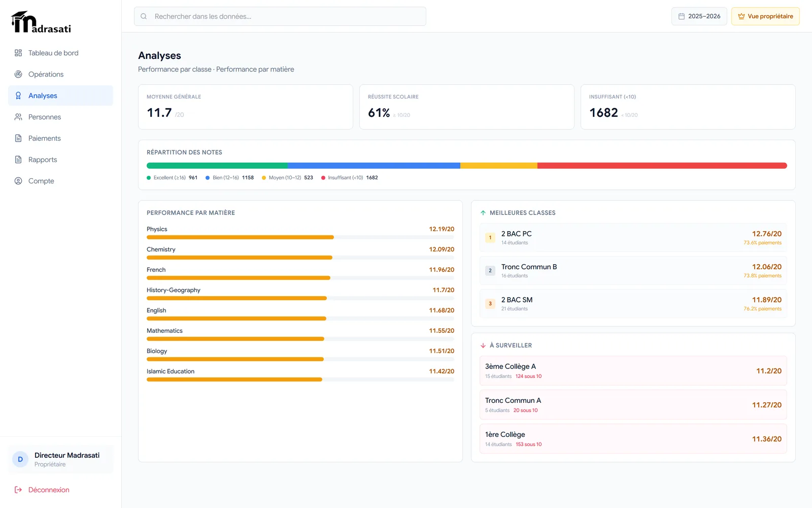Viewport: 812px width, 508px height.
Task: Click the green Excellent segment of distribution bar
Action: pyautogui.click(x=217, y=166)
